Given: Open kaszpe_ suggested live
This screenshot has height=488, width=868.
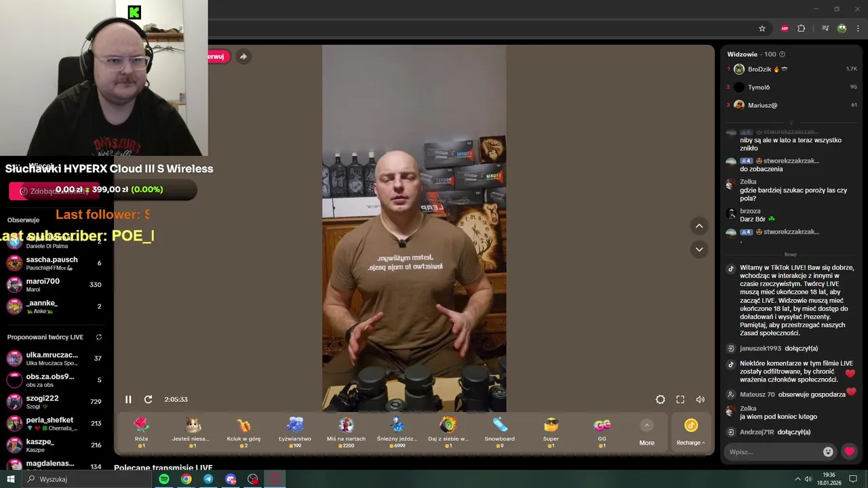Looking at the screenshot, I should tap(56, 445).
